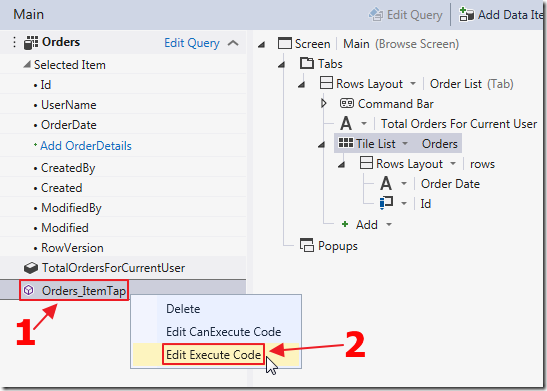Image resolution: width=547 pixels, height=391 pixels.
Task: Click the Orders collection grid icon
Action: (x=31, y=43)
